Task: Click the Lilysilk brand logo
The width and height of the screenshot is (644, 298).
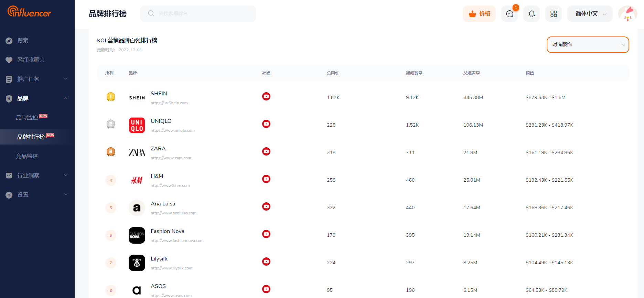Action: coord(137,263)
